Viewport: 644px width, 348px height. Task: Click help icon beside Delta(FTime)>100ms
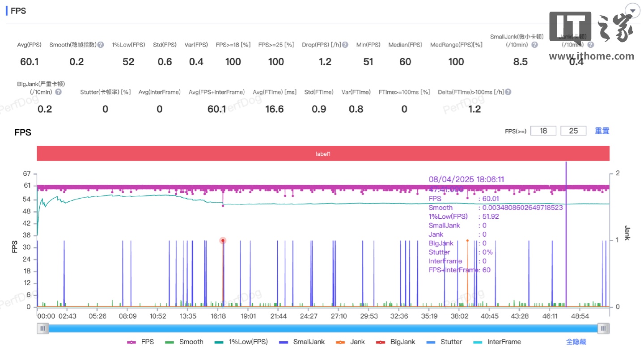(508, 92)
